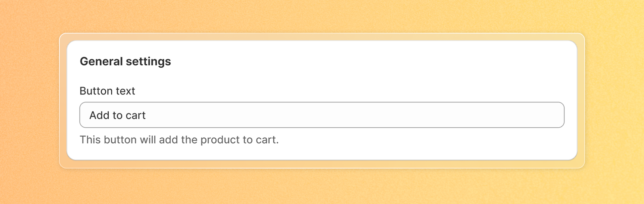This screenshot has height=204, width=644.
Task: Click the helper text below the input
Action: (x=179, y=140)
